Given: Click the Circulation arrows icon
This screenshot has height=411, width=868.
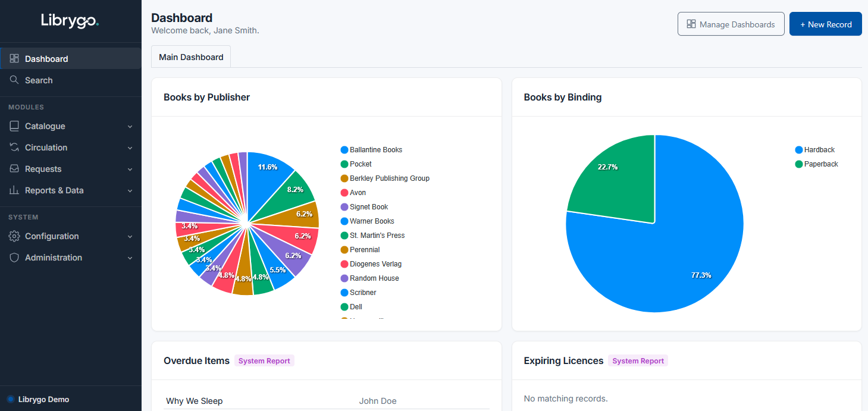Looking at the screenshot, I should pyautogui.click(x=14, y=148).
